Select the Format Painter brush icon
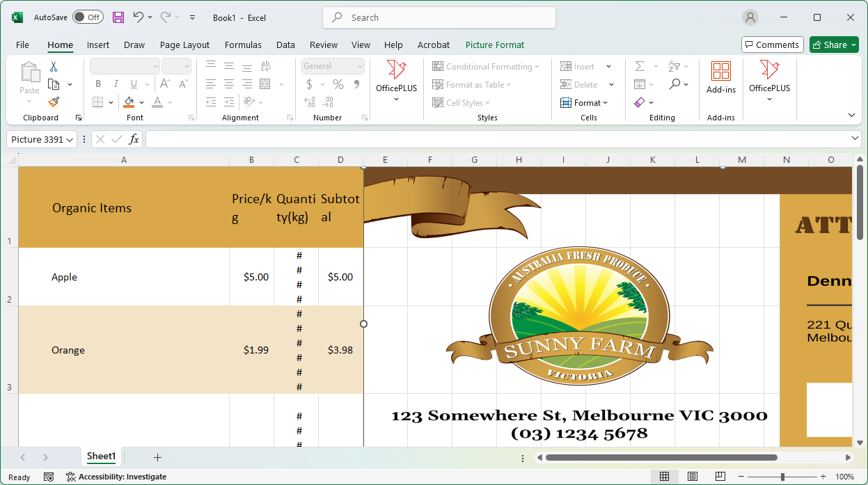Screen dimensions: 868x485 tap(54, 102)
